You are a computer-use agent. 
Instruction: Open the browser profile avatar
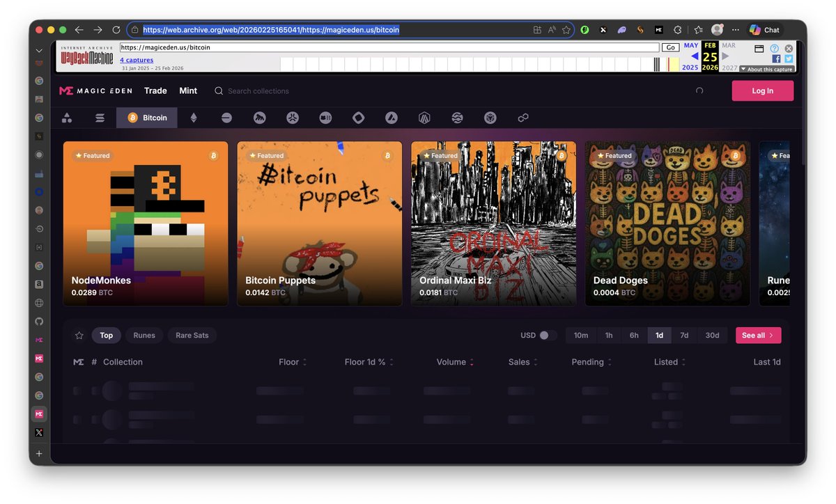click(717, 30)
